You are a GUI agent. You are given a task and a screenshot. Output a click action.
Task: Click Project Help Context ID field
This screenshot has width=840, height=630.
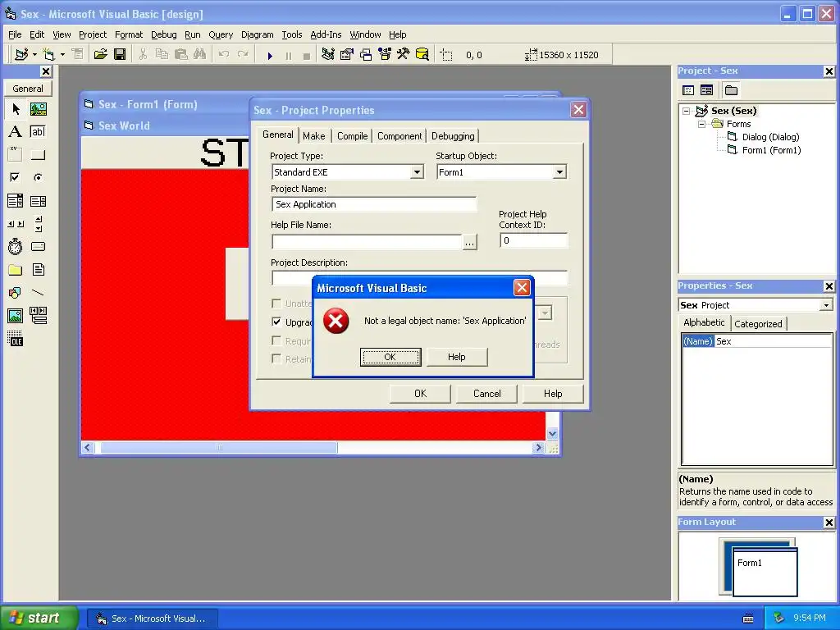tap(533, 240)
